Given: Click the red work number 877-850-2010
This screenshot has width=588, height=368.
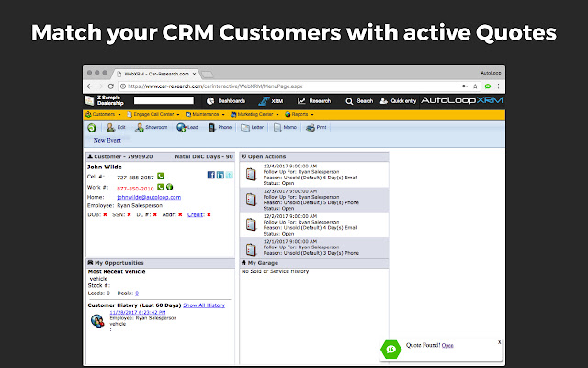Looking at the screenshot, I should pos(135,189).
